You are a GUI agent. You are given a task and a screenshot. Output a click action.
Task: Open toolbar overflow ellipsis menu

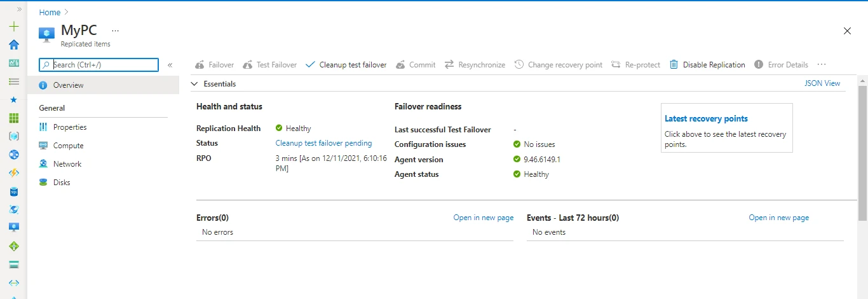click(x=822, y=65)
